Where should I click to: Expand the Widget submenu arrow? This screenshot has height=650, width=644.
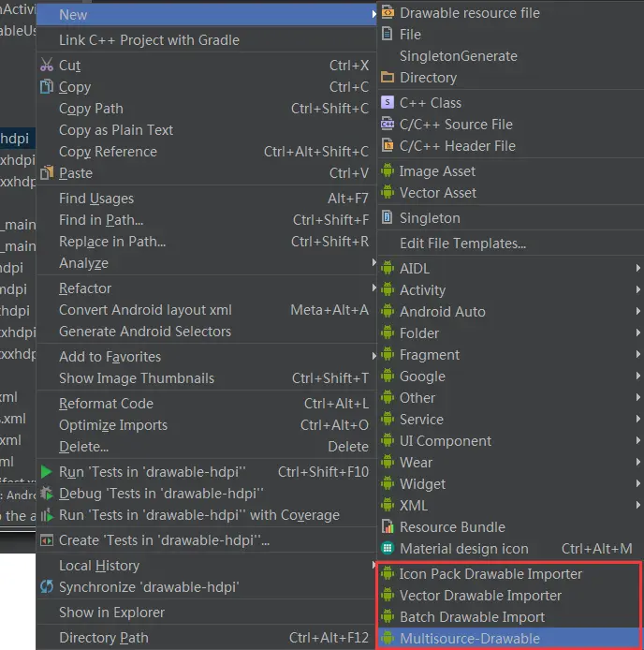638,484
